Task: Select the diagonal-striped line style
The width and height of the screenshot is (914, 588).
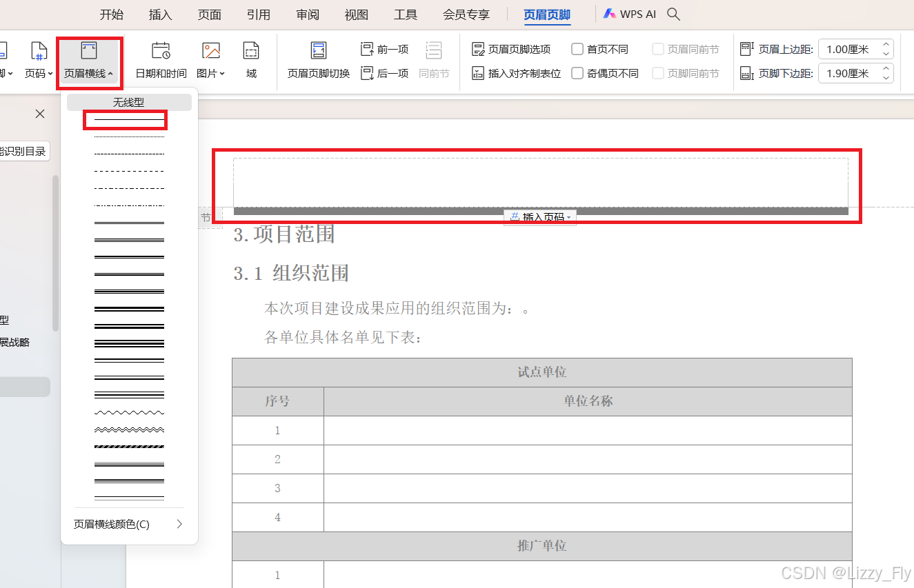Action: 129,447
